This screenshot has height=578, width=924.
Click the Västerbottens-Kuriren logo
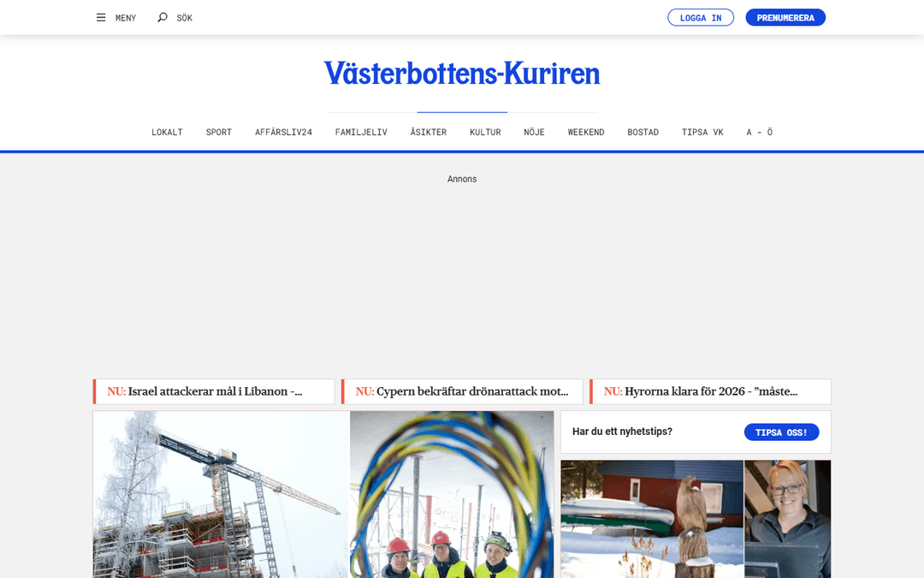click(x=462, y=74)
